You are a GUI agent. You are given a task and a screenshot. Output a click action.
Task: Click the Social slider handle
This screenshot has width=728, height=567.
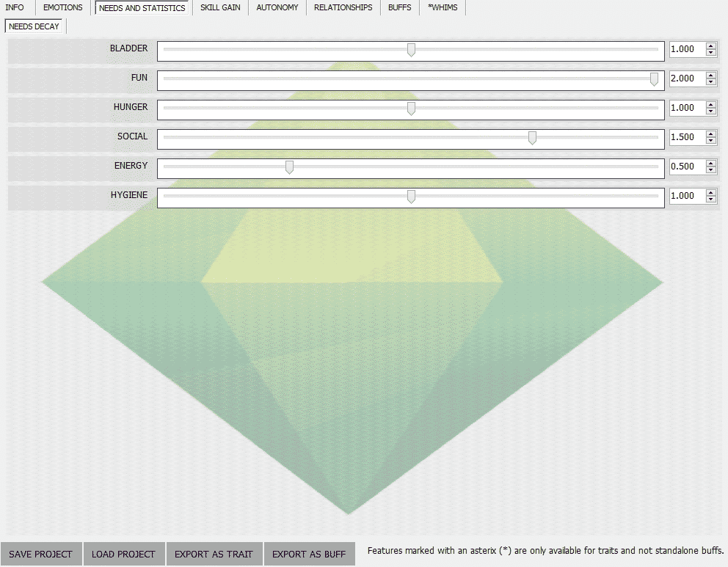tap(532, 138)
